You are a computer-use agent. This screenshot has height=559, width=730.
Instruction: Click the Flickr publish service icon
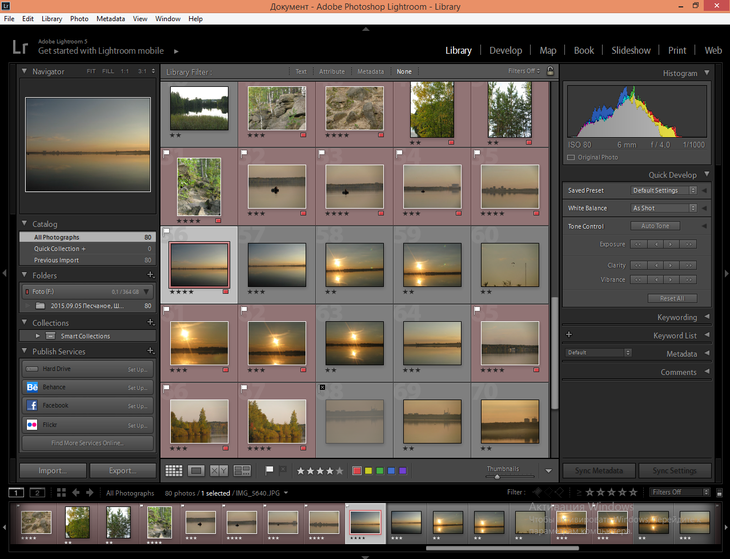click(x=31, y=425)
